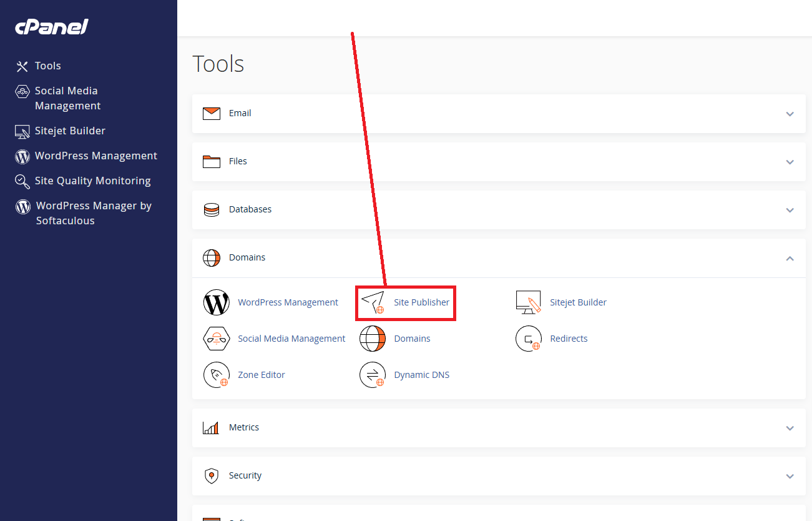Open the Domains tool link
Viewport: 812px width, 521px height.
413,339
